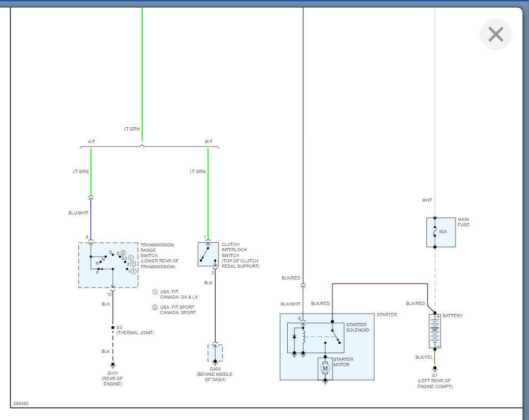Select the G101 ground symbol
529x420 pixels.
click(113, 366)
